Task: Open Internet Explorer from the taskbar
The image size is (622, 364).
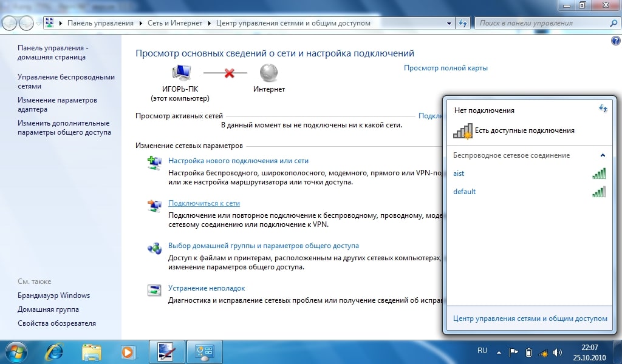Action: tap(54, 352)
